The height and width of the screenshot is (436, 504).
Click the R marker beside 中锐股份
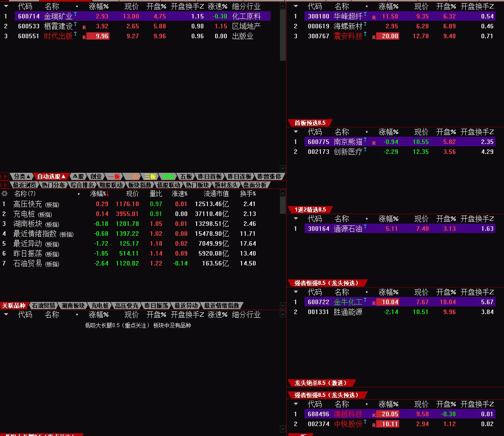tap(374, 425)
